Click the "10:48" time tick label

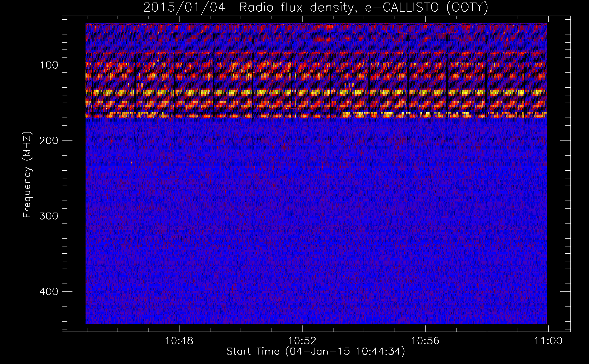coord(179,341)
